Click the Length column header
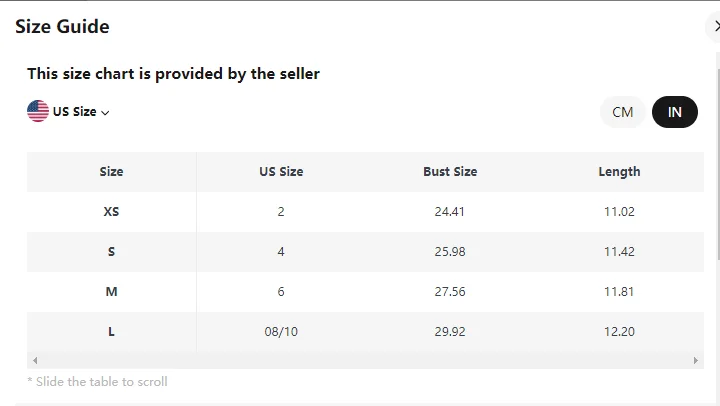Screen dimensions: 720x406 (x=619, y=172)
